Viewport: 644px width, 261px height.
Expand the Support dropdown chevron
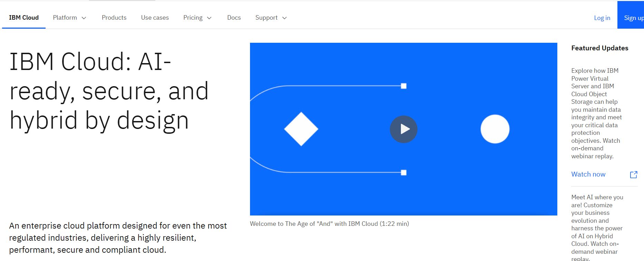pos(285,18)
